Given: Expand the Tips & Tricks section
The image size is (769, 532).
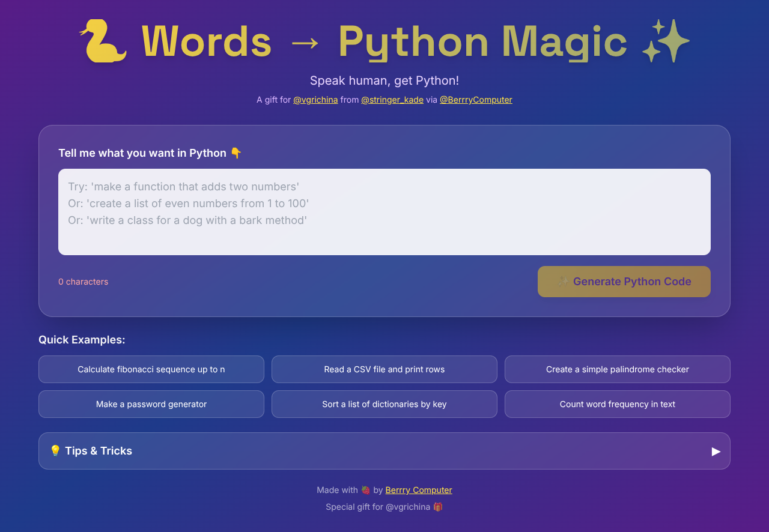Looking at the screenshot, I should pyautogui.click(x=384, y=450).
